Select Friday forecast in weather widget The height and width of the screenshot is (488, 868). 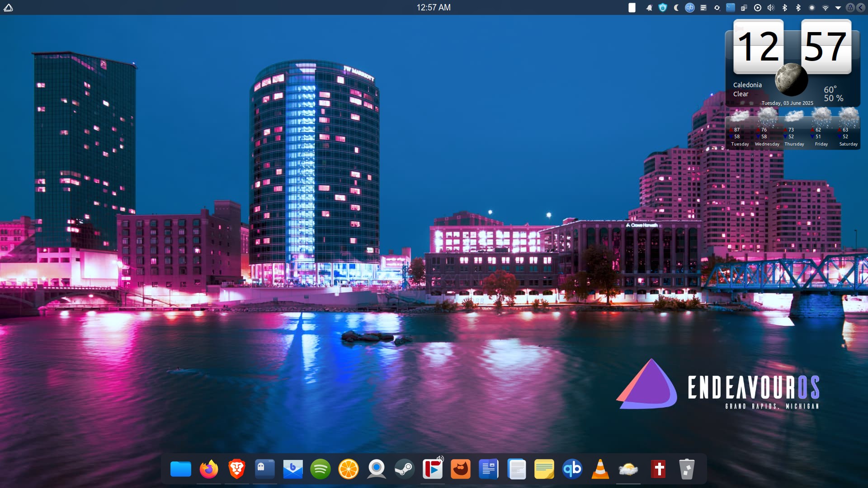(x=821, y=127)
